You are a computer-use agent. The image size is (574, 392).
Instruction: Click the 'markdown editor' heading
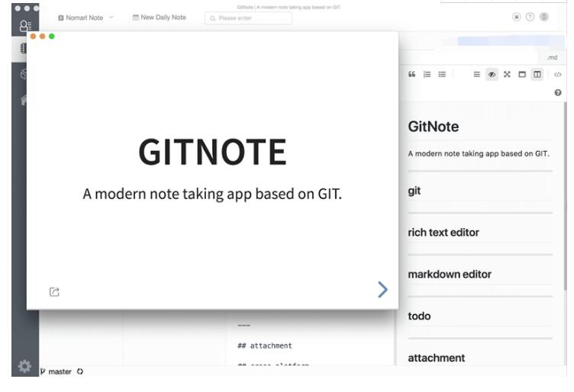click(x=450, y=275)
